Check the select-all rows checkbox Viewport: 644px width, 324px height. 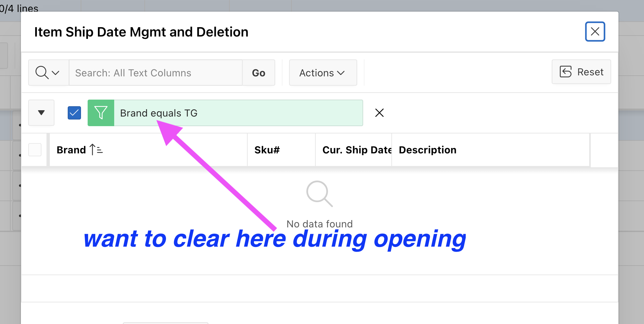pyautogui.click(x=35, y=150)
